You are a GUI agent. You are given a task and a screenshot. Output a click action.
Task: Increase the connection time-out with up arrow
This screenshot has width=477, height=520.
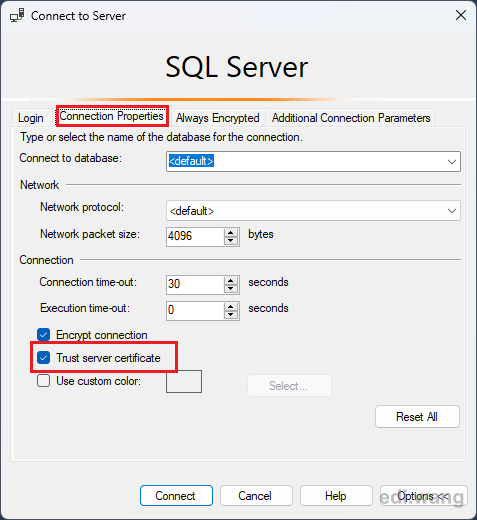pyautogui.click(x=231, y=281)
